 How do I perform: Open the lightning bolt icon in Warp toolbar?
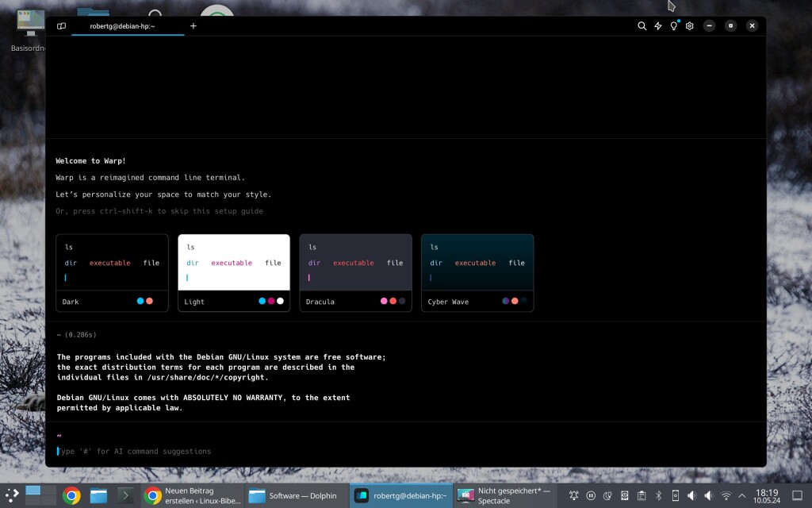657,26
